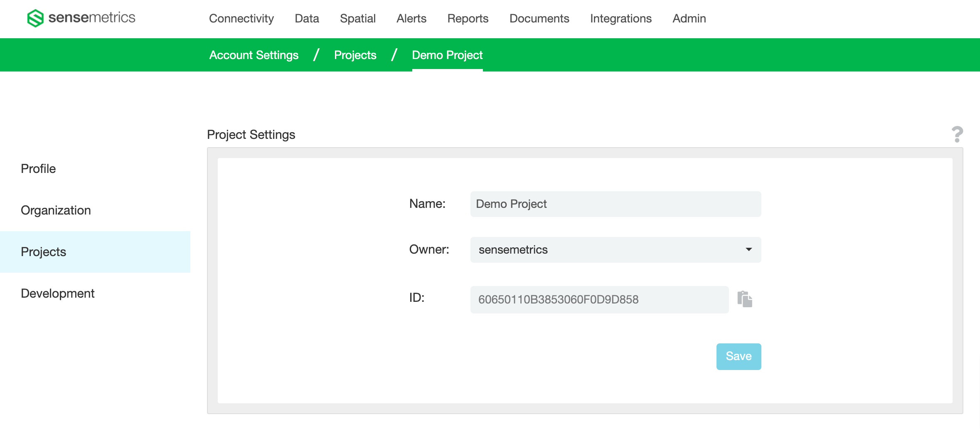The width and height of the screenshot is (980, 444).
Task: Open the Admin menu
Action: tap(689, 19)
